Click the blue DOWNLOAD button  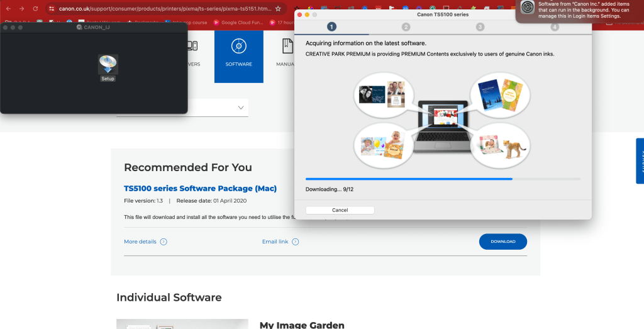point(502,242)
